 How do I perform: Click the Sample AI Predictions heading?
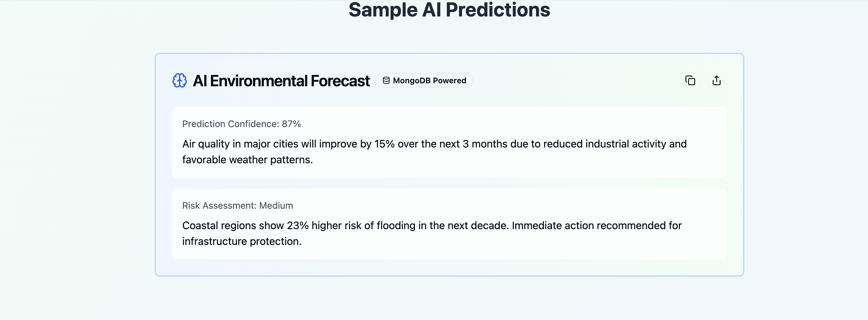[449, 10]
